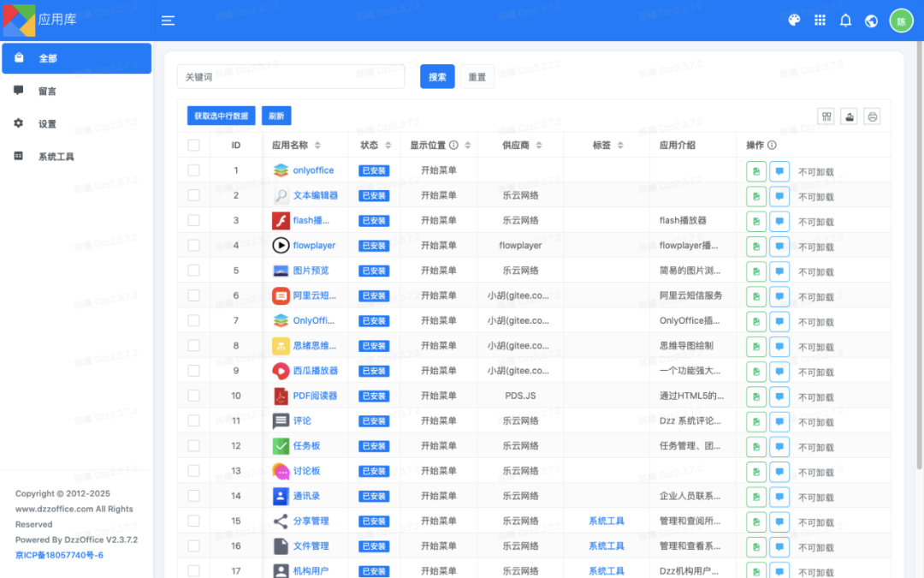Open the PDF阅读器 app link

click(315, 396)
